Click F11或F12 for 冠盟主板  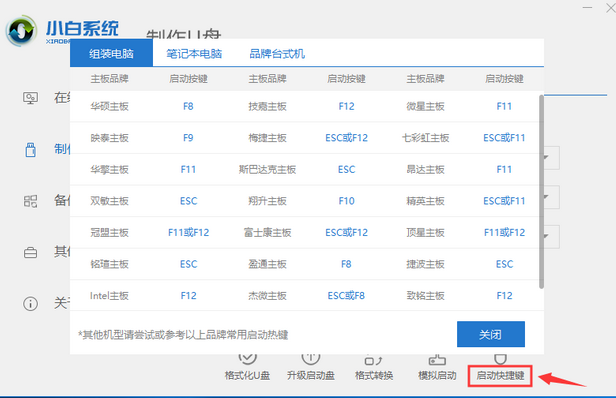click(189, 233)
